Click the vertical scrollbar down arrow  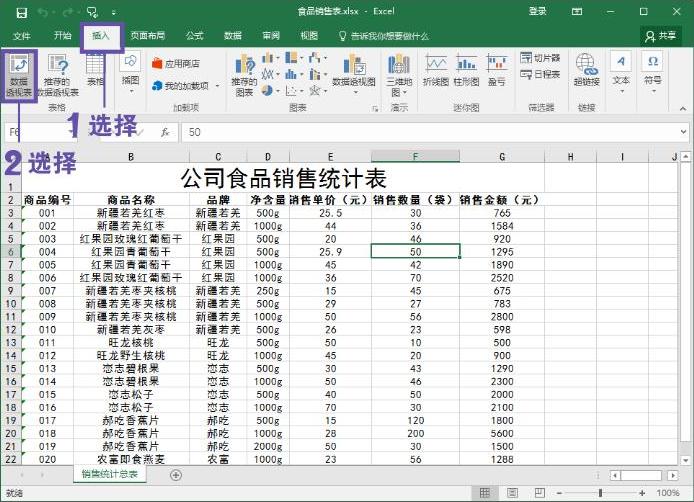[x=686, y=460]
